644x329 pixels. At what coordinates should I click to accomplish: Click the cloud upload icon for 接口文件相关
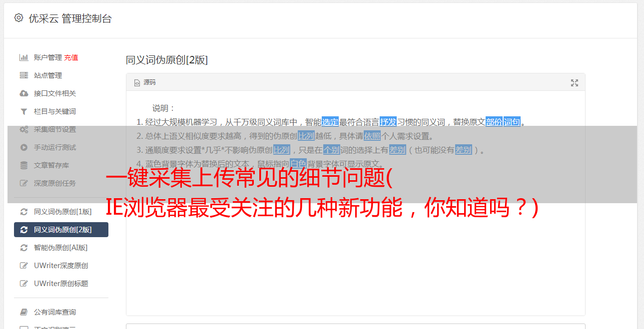coord(23,93)
